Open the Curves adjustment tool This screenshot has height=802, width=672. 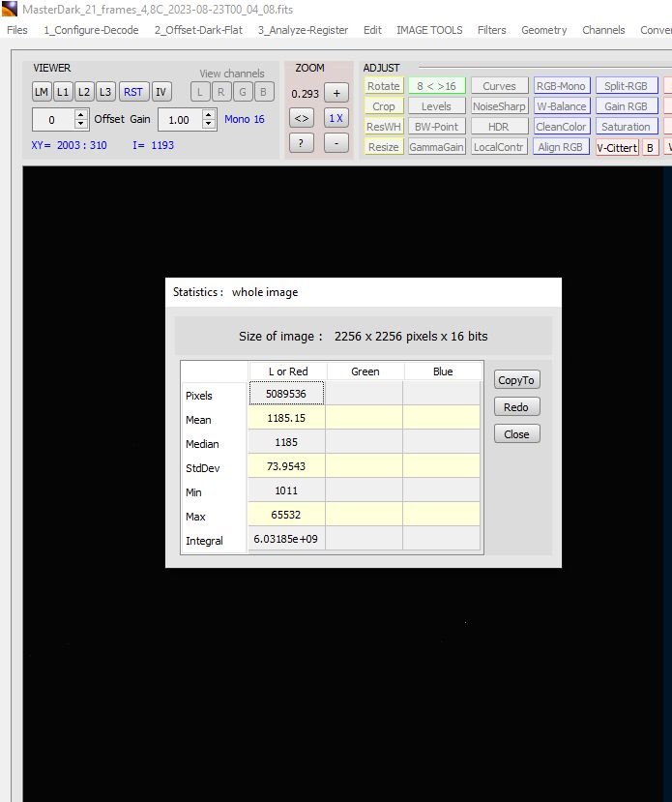pyautogui.click(x=499, y=86)
